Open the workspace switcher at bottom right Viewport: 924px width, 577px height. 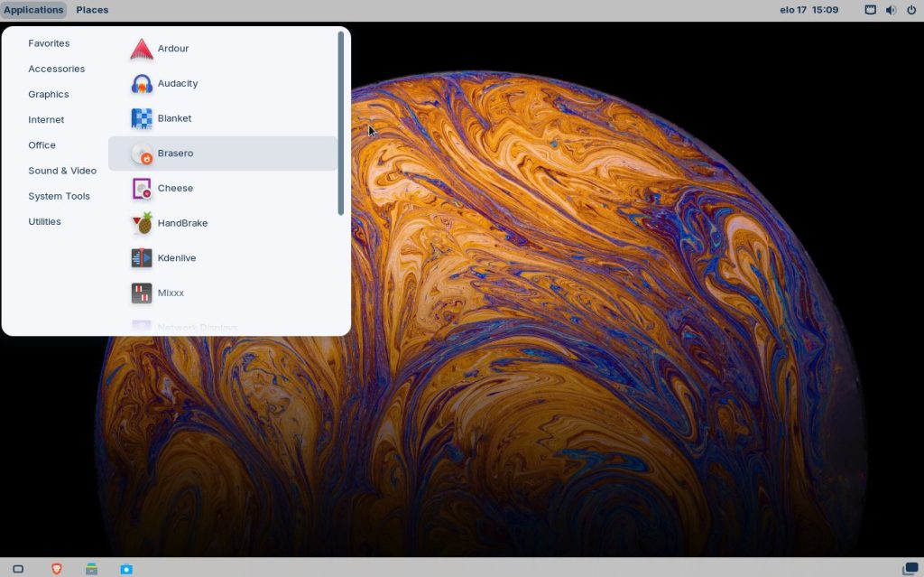pos(910,569)
